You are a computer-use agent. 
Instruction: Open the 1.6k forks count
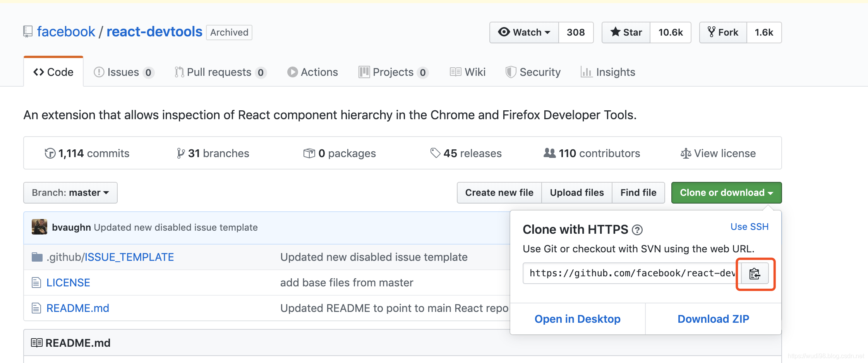tap(764, 33)
